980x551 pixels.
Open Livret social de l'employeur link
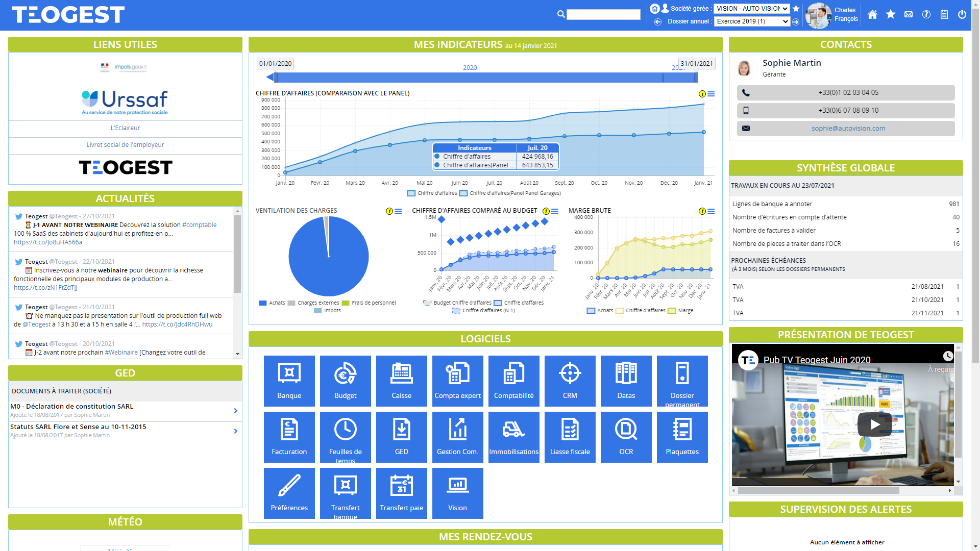tap(125, 145)
